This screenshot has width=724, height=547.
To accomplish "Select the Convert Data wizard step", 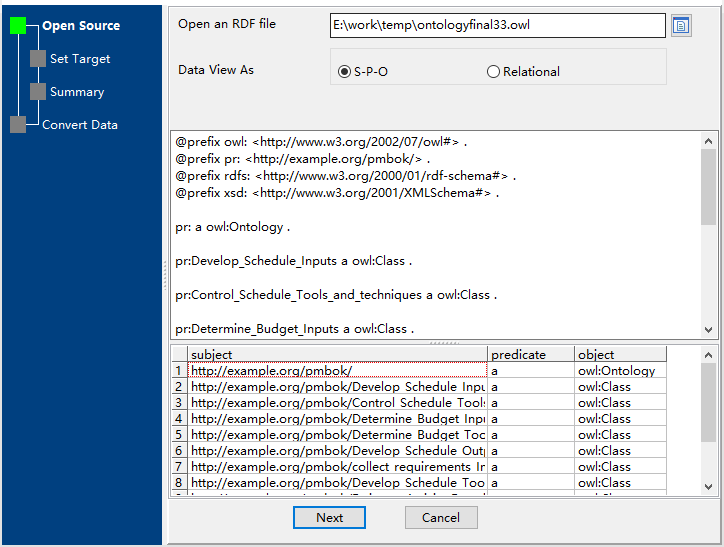I will [80, 125].
